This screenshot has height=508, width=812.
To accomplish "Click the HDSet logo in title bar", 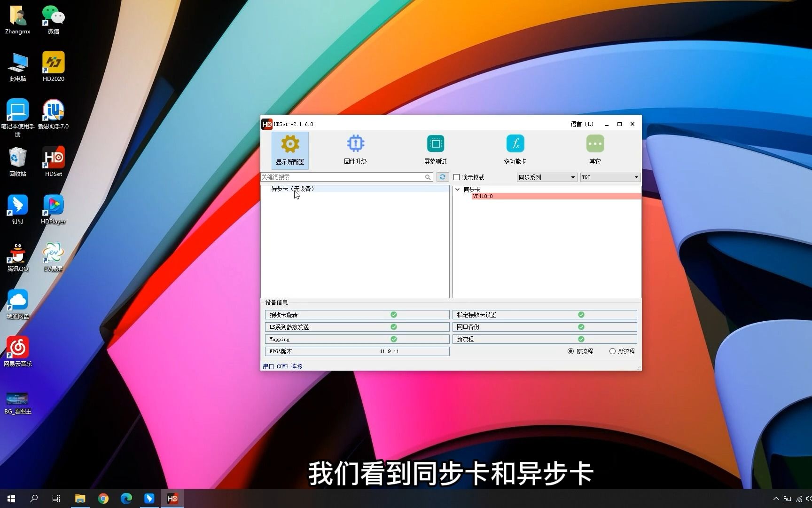I will click(x=267, y=124).
